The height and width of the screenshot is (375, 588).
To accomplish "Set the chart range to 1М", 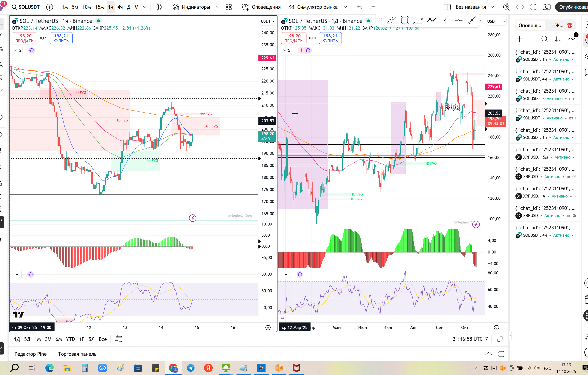I will [38, 339].
